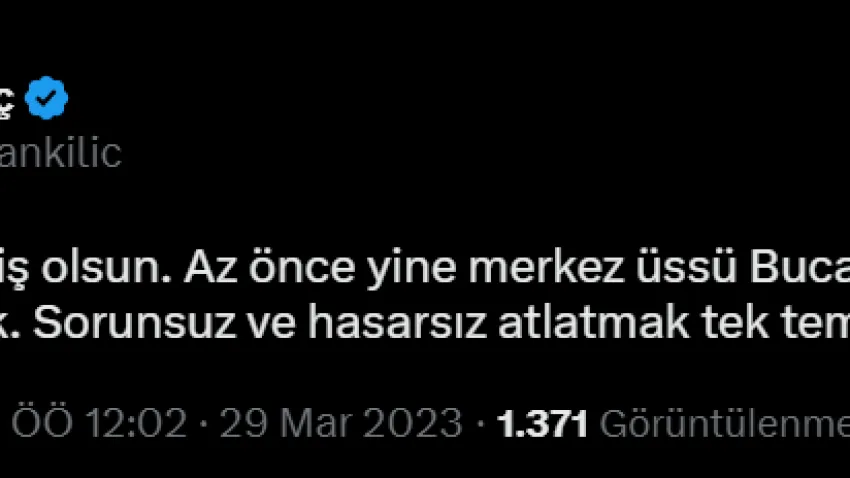Click the word "hasarsız" in tweet
Viewport: 850px width, 478px height.
[x=397, y=323]
